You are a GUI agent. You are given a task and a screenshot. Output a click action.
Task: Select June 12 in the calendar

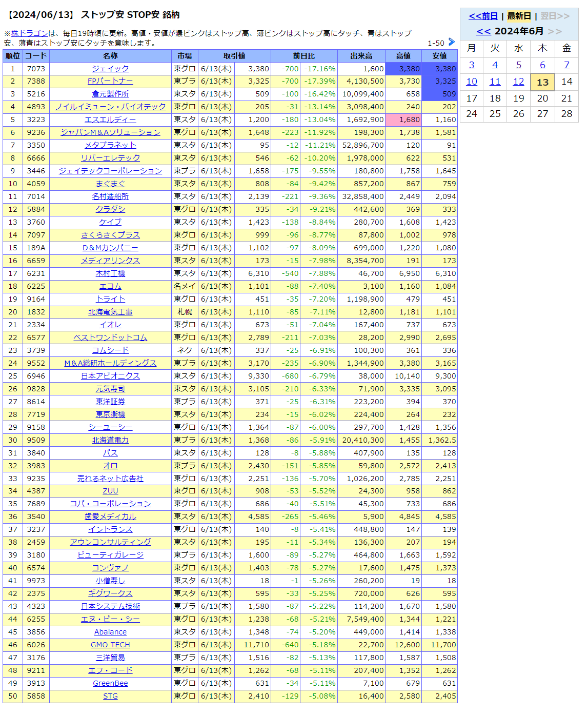coord(519,82)
